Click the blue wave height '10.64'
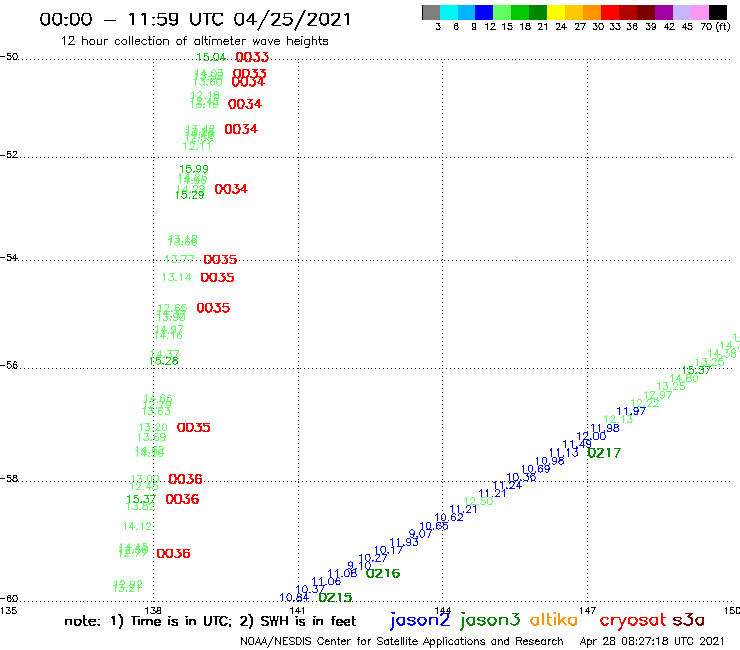 [294, 598]
